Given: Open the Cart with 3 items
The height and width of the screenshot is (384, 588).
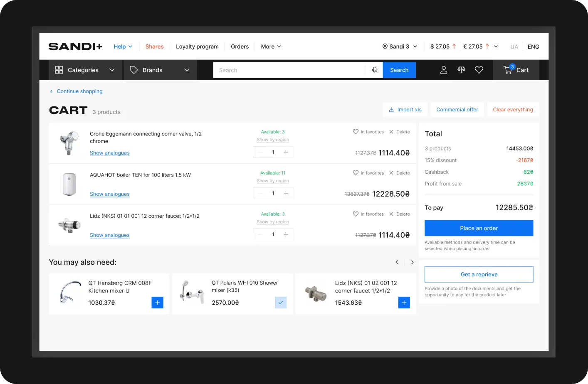Looking at the screenshot, I should (516, 70).
